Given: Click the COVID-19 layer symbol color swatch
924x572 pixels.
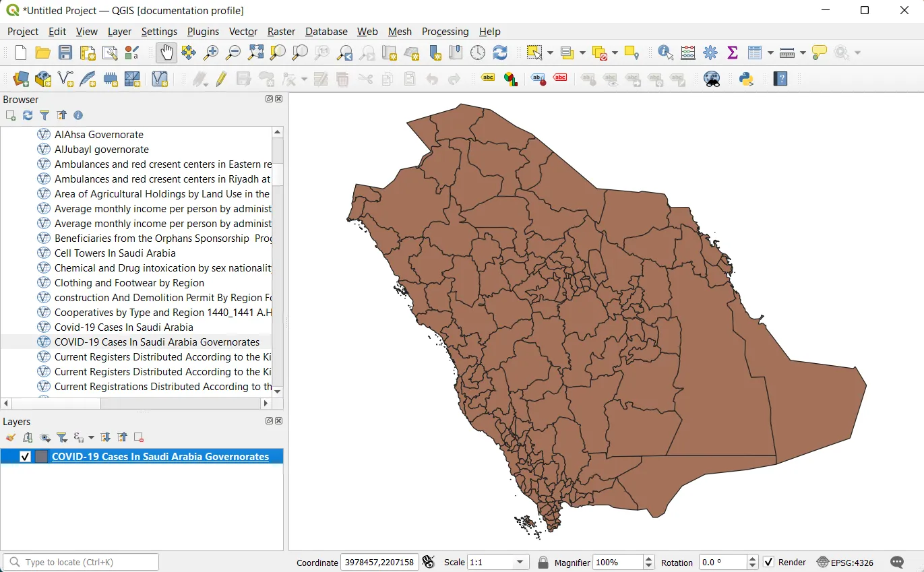Looking at the screenshot, I should click(x=41, y=457).
